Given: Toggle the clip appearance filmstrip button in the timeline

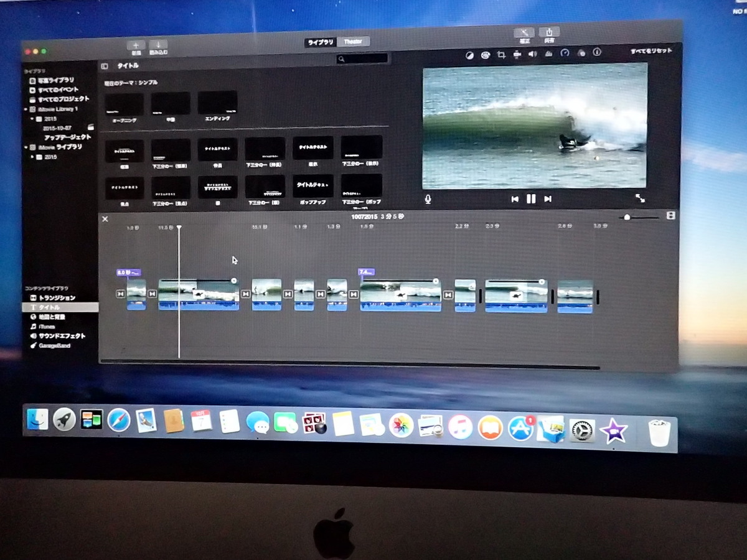Looking at the screenshot, I should [670, 216].
